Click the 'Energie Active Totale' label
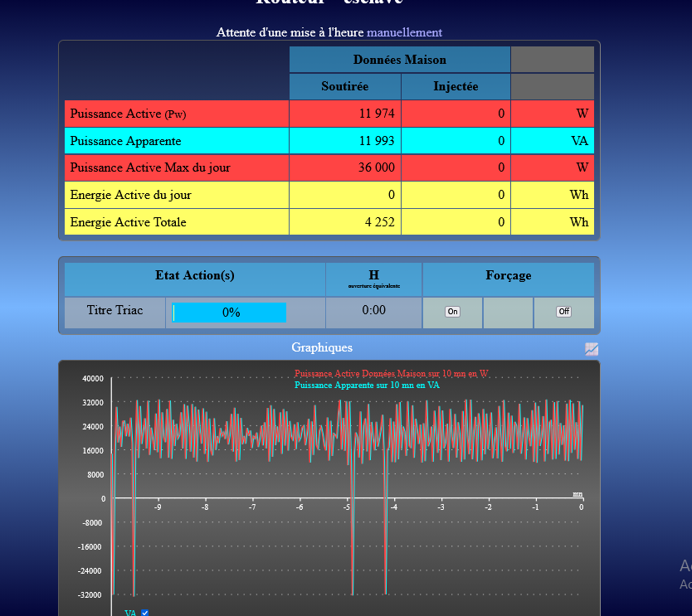This screenshot has height=616, width=692. coord(128,222)
